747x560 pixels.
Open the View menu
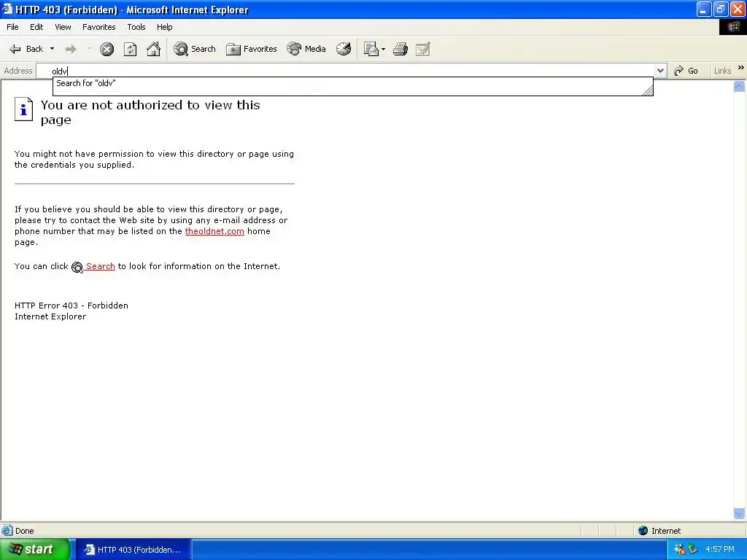point(63,27)
